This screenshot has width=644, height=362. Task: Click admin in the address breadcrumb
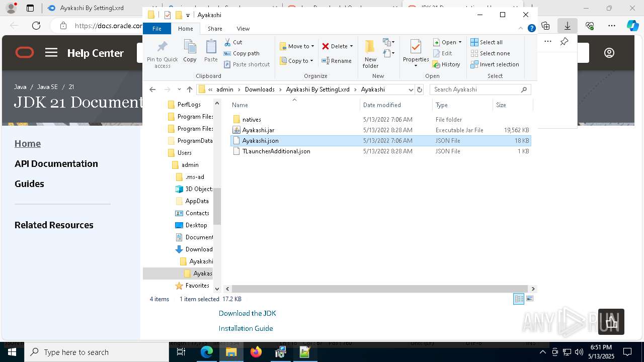225,89
